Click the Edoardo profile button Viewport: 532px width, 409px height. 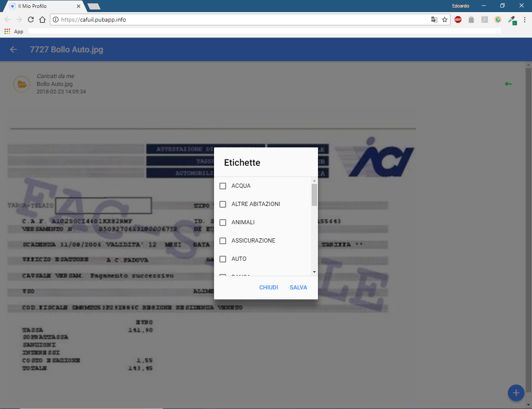tap(461, 6)
